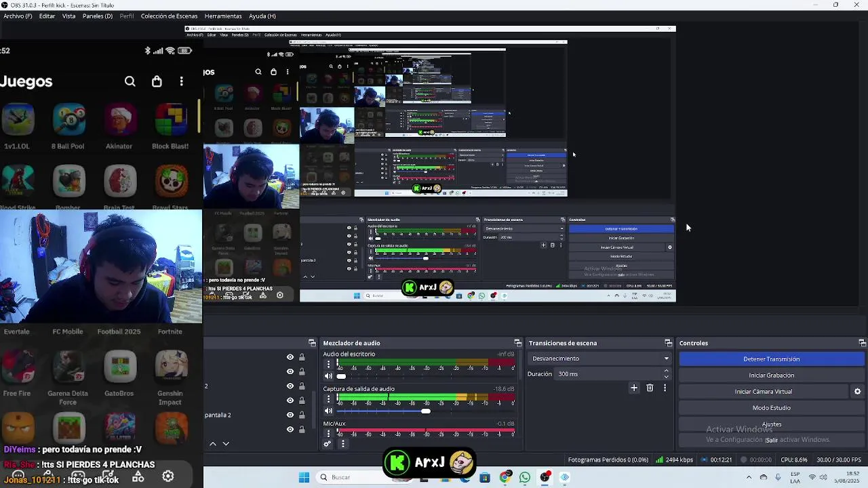The width and height of the screenshot is (868, 488).
Task: Toggle eye icon of topmost source row
Action: click(290, 357)
